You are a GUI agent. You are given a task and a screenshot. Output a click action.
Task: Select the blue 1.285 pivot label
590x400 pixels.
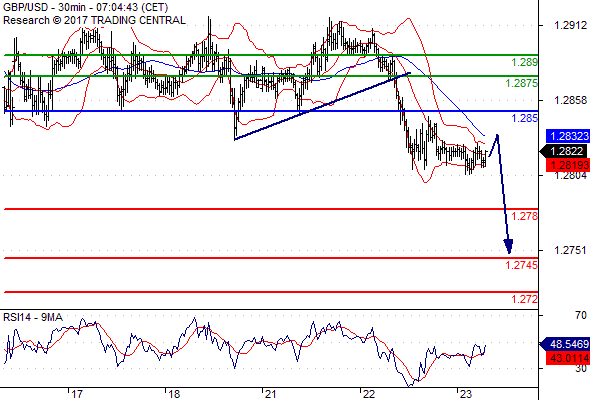click(524, 118)
